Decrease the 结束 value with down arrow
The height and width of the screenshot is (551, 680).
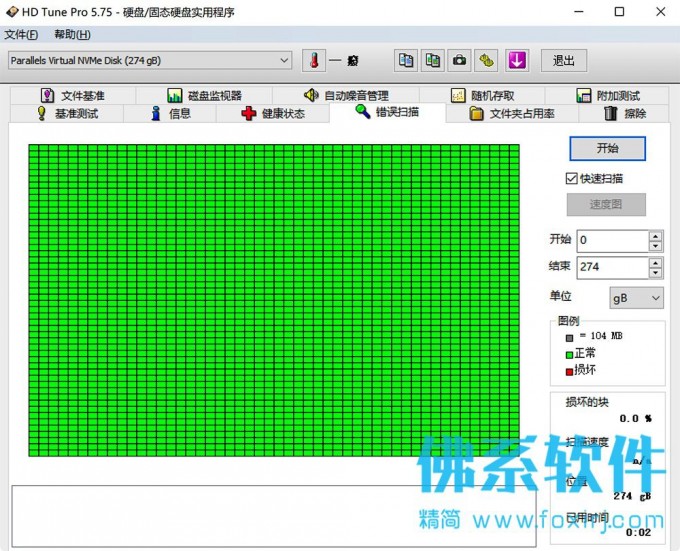point(656,273)
